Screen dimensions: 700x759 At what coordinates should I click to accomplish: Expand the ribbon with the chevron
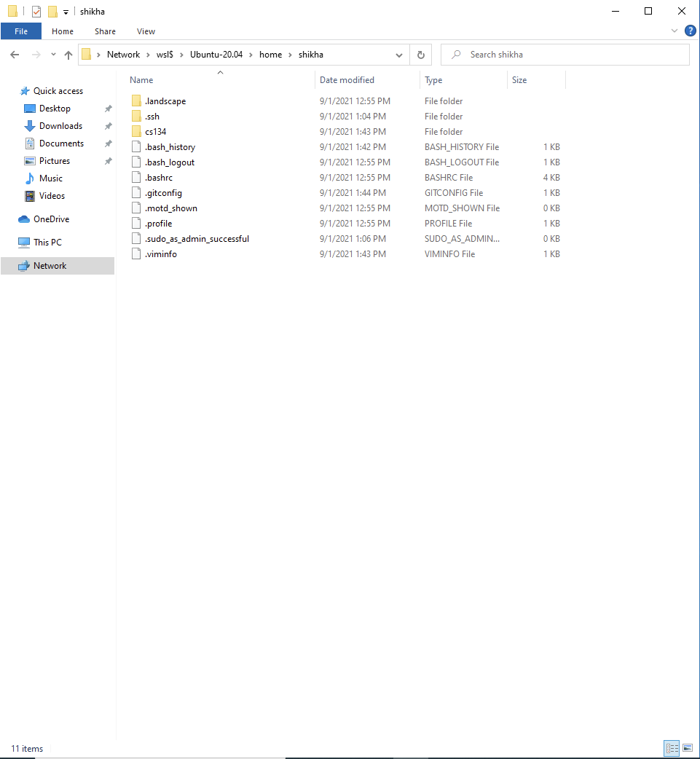[675, 31]
